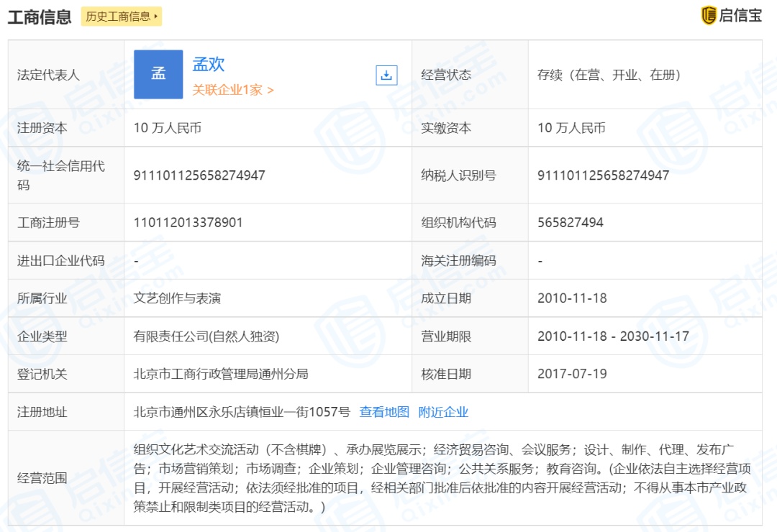The image size is (777, 532).
Task: Click the 企业类型 label cell
Action: (x=66, y=336)
